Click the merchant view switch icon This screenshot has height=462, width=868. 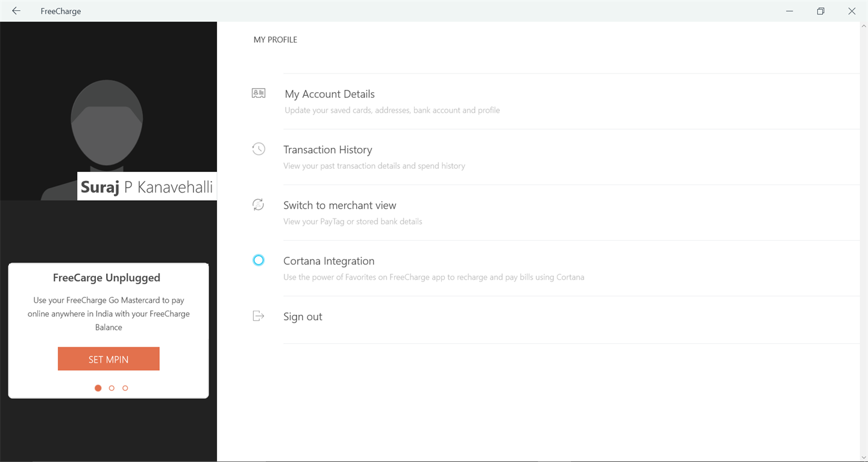pyautogui.click(x=259, y=205)
